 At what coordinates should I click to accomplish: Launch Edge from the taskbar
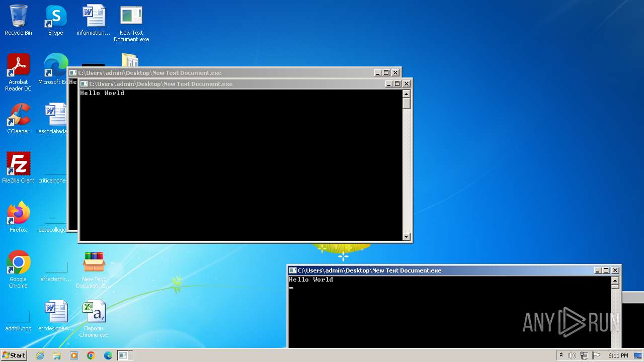point(108,355)
